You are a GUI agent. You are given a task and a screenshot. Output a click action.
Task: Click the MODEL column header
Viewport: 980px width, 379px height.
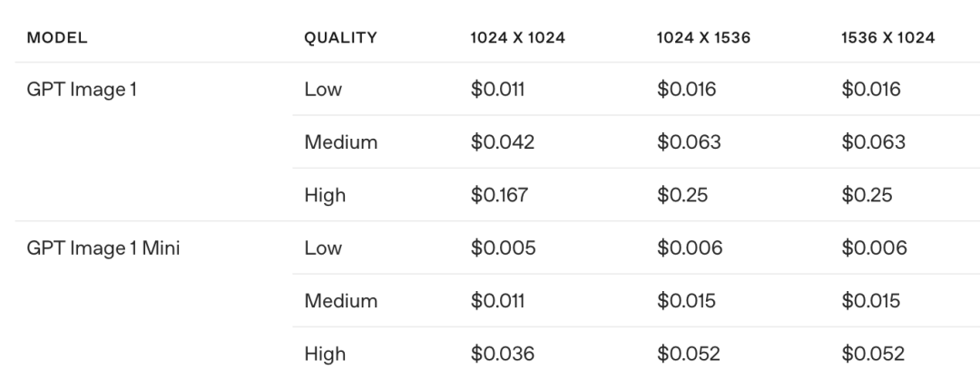pyautogui.click(x=57, y=38)
